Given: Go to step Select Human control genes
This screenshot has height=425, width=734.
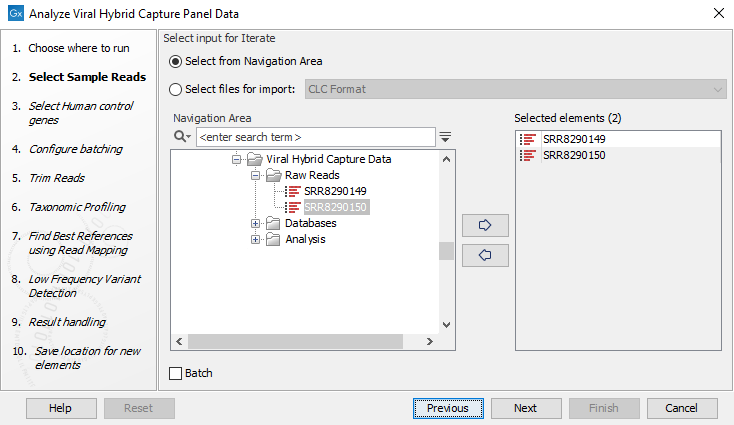Looking at the screenshot, I should click(81, 113).
